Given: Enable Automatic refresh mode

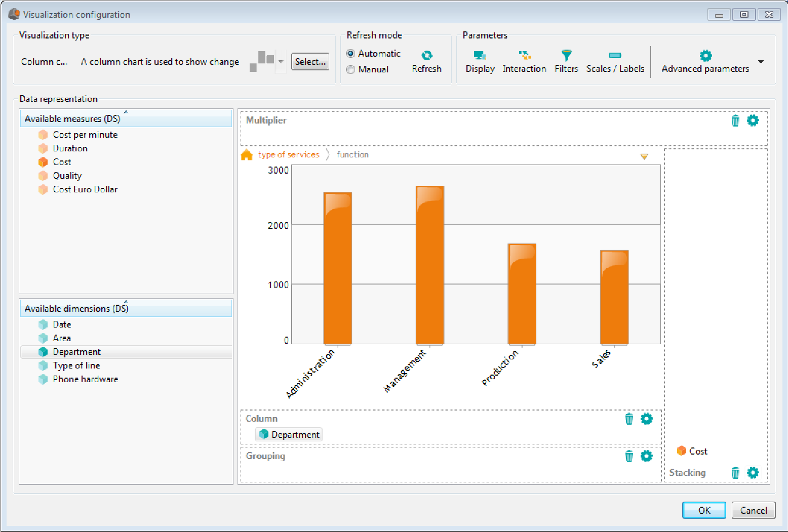Looking at the screenshot, I should 350,54.
